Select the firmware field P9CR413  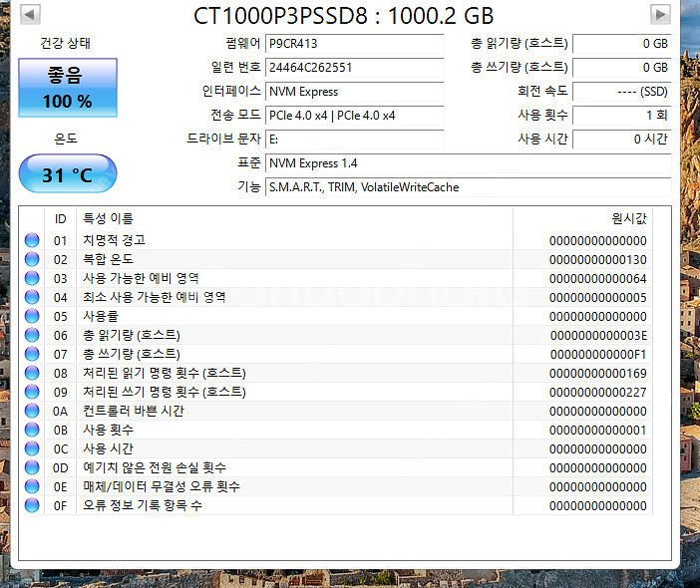click(355, 44)
